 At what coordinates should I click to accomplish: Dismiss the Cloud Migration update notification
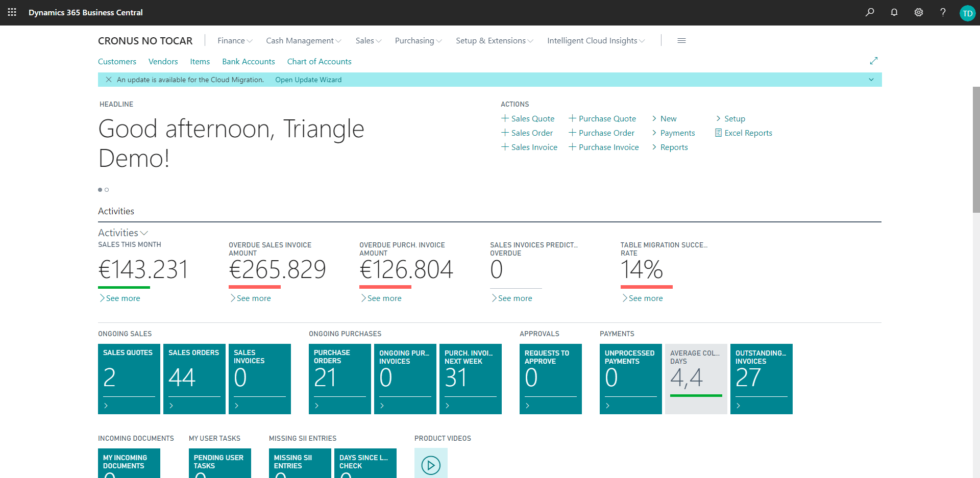coord(109,80)
